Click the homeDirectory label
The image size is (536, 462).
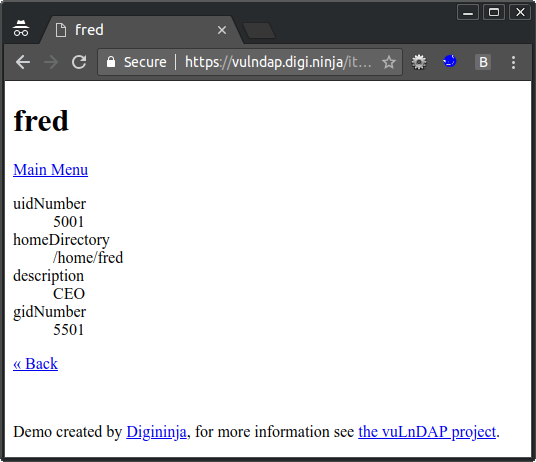61,240
